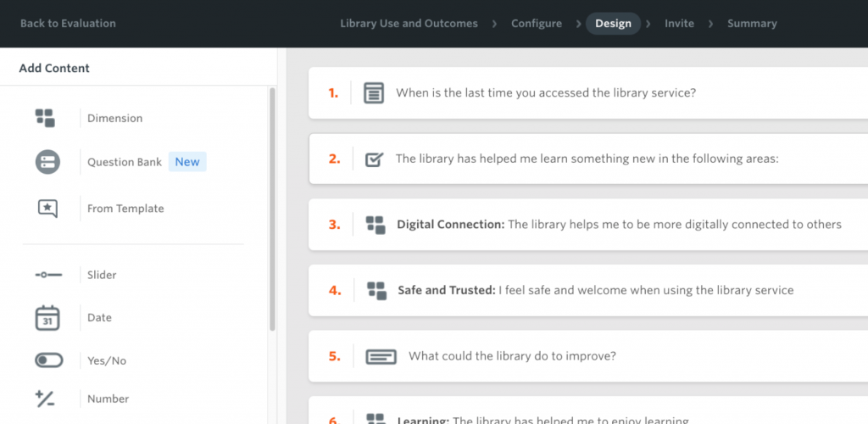The image size is (868, 424).
Task: Select question 2 about learning something new
Action: (x=588, y=159)
